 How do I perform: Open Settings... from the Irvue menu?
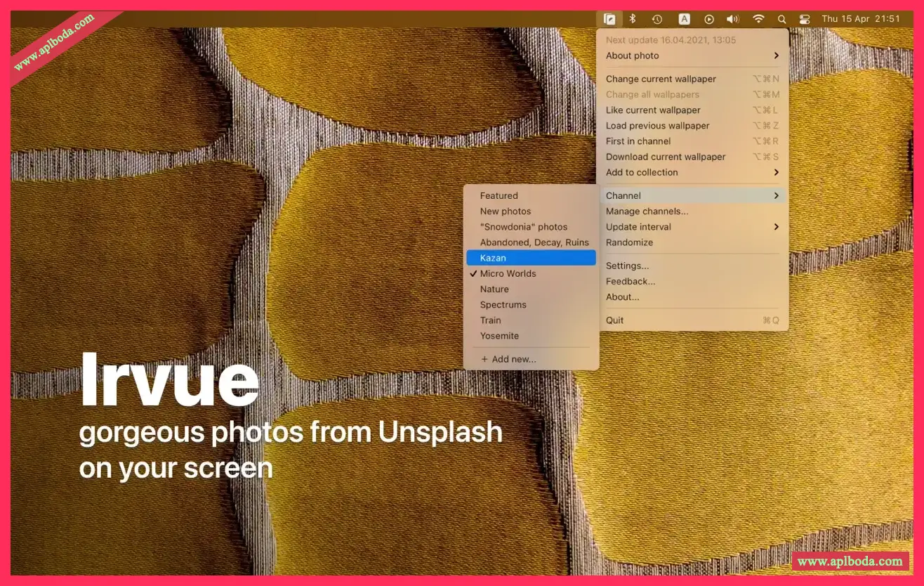(692, 266)
